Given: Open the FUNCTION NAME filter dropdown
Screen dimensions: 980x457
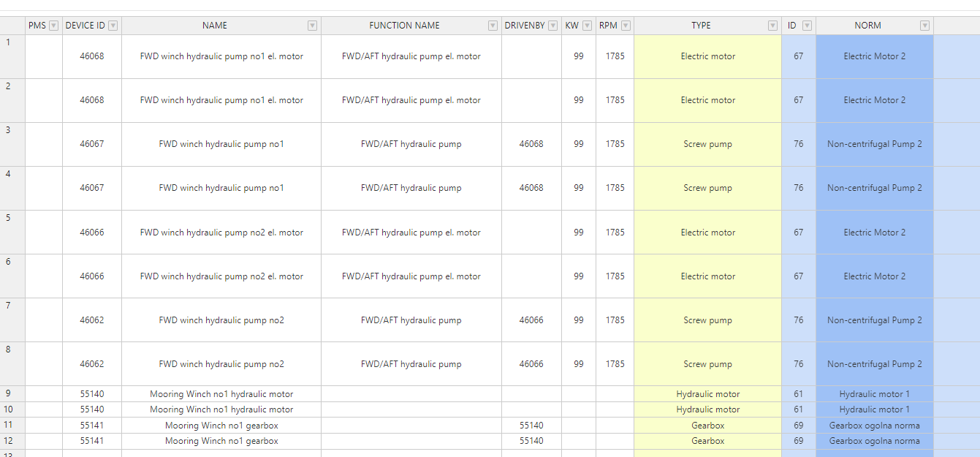Looking at the screenshot, I should (493, 26).
